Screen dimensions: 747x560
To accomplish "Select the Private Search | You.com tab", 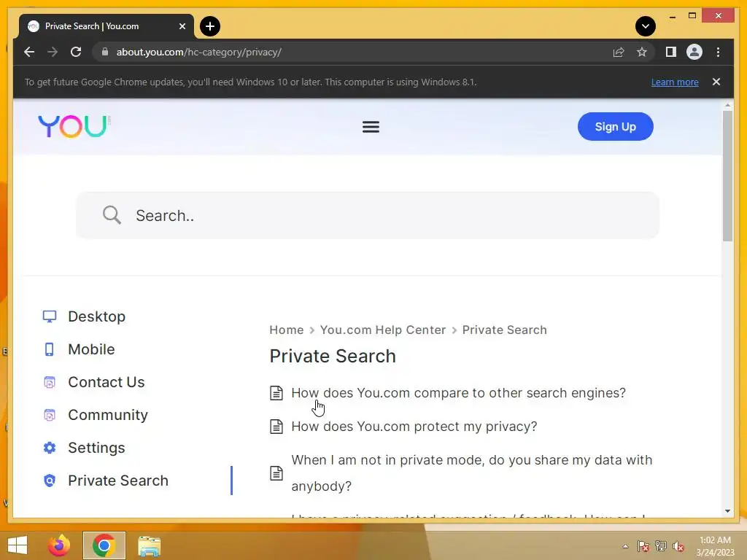I will [107, 26].
